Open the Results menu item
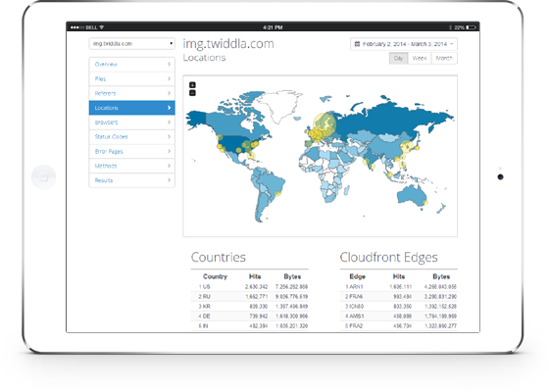This screenshot has height=392, width=549. point(131,180)
